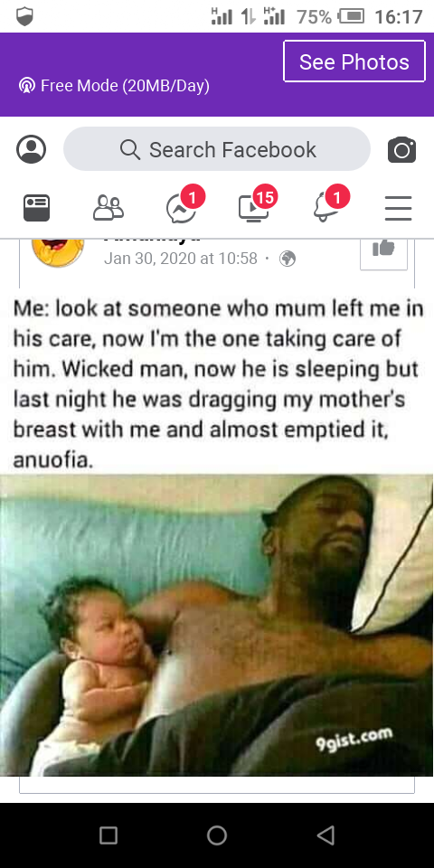Screen dimensions: 434x868
Task: Tap the Jan 30, 2020 timestamp link
Action: [181, 259]
